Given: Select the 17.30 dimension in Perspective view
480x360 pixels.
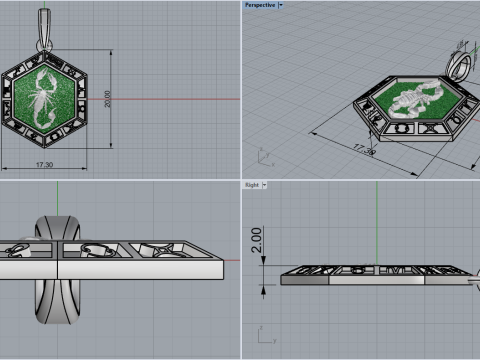Looking at the screenshot, I should [365, 149].
